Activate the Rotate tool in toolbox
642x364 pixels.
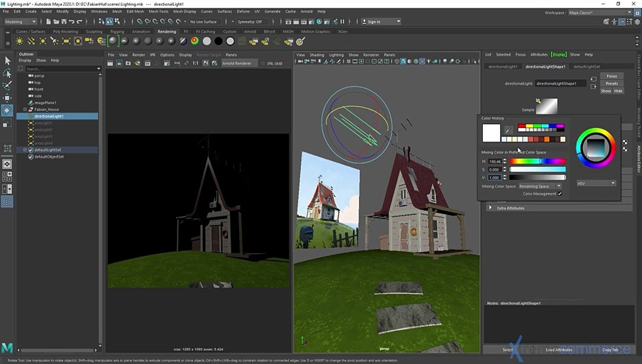[x=7, y=110]
